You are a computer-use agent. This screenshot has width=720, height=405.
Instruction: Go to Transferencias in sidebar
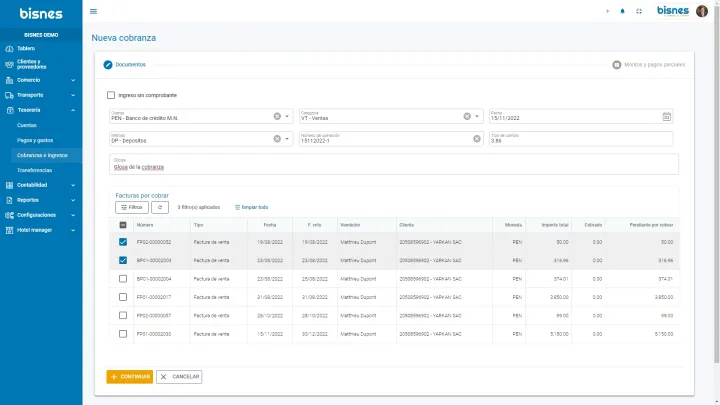pyautogui.click(x=34, y=170)
